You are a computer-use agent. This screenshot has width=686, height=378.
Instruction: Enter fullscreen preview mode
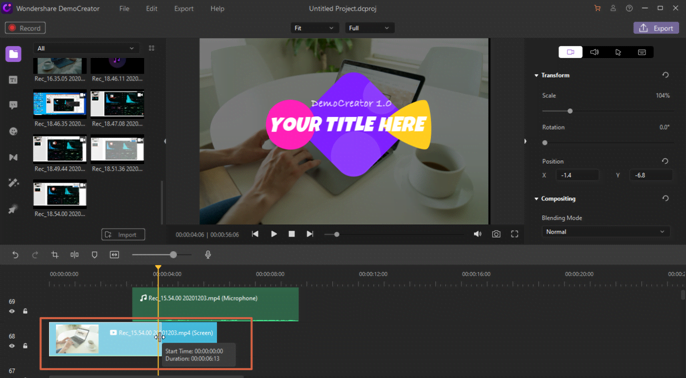pos(514,234)
